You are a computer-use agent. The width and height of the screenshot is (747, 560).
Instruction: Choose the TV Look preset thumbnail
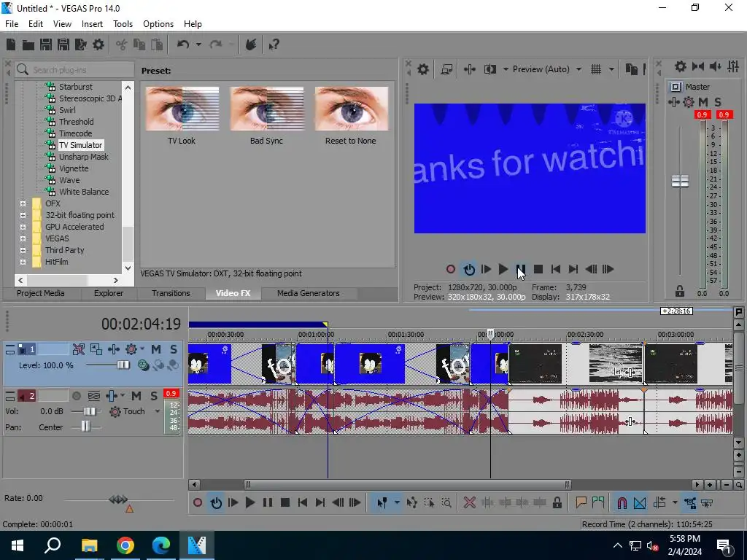pos(182,109)
